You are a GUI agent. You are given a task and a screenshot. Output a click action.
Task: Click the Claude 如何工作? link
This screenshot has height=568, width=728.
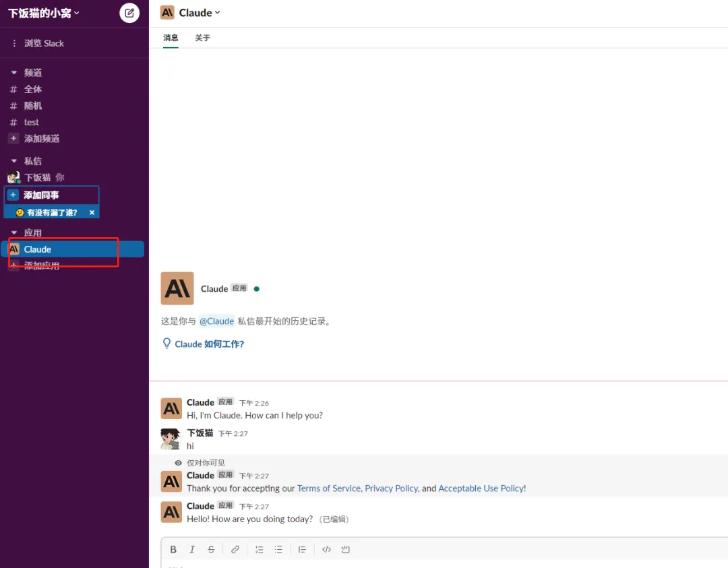[210, 344]
